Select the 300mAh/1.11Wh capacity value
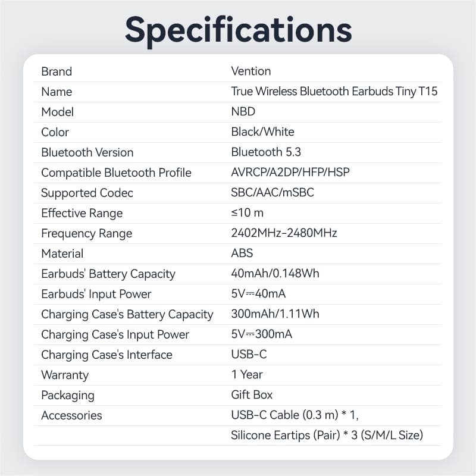This screenshot has width=476, height=476. tap(274, 314)
